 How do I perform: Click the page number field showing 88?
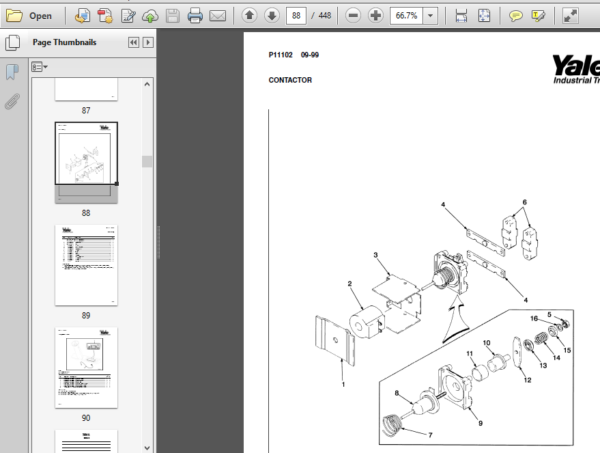point(296,16)
